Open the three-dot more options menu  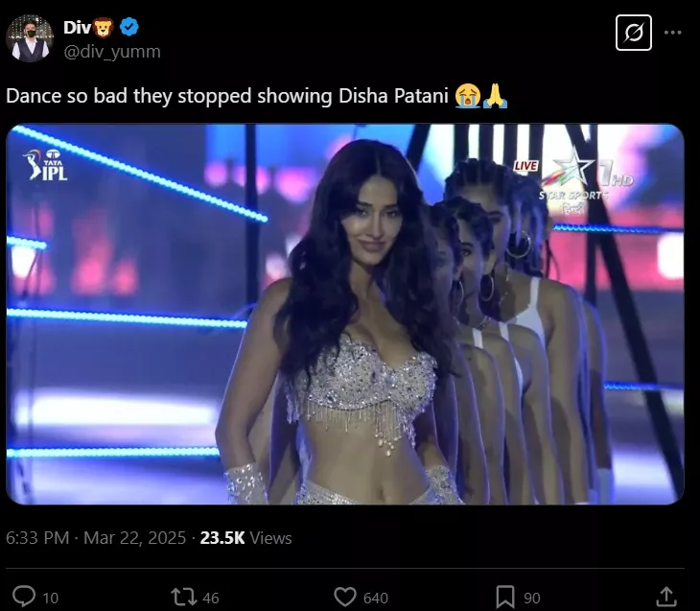coord(673,33)
